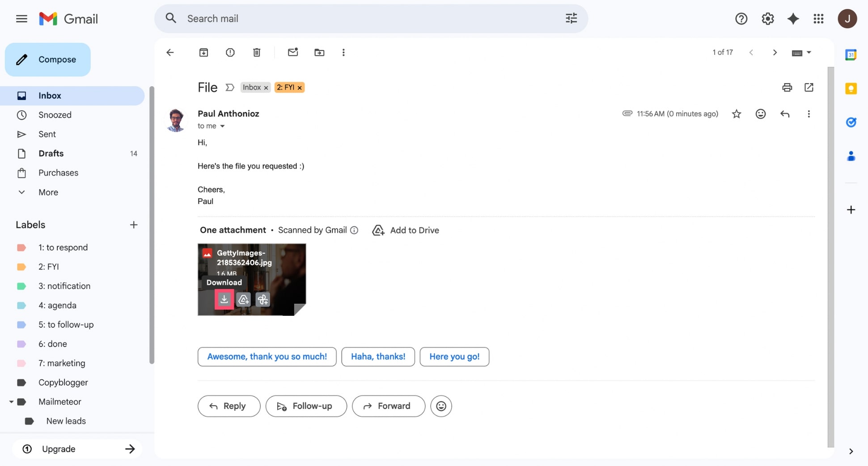Delete the open email
The height and width of the screenshot is (466, 868).
point(256,52)
